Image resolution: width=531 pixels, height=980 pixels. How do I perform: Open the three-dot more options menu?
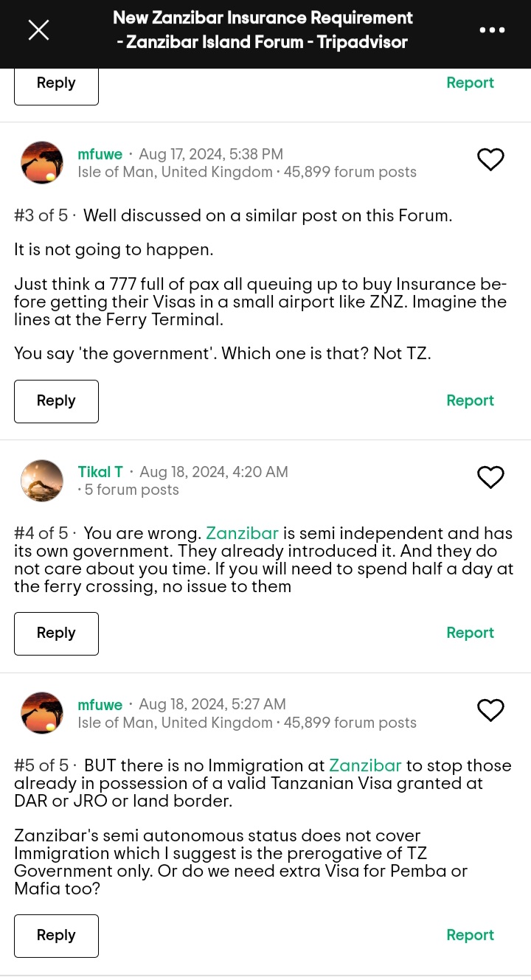[492, 30]
